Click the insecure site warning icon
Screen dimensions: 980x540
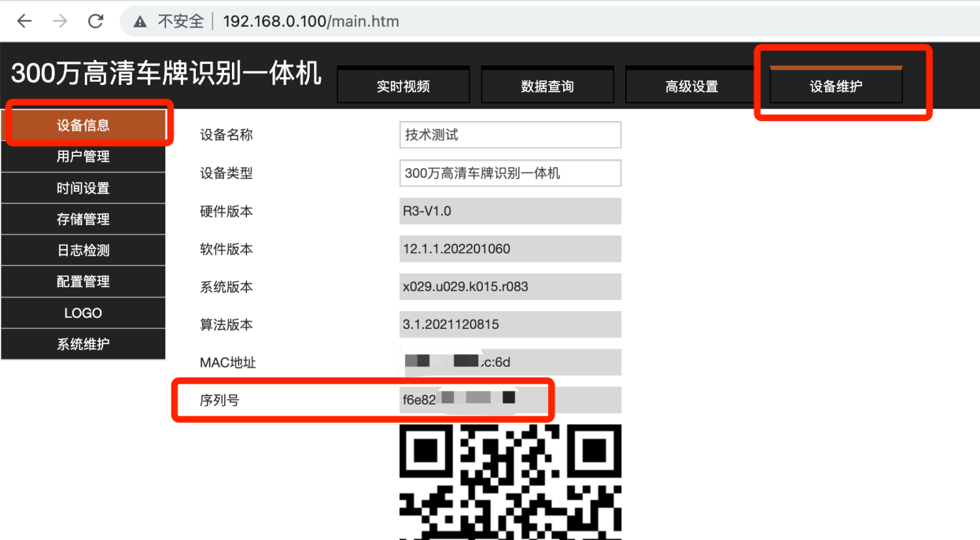[140, 22]
